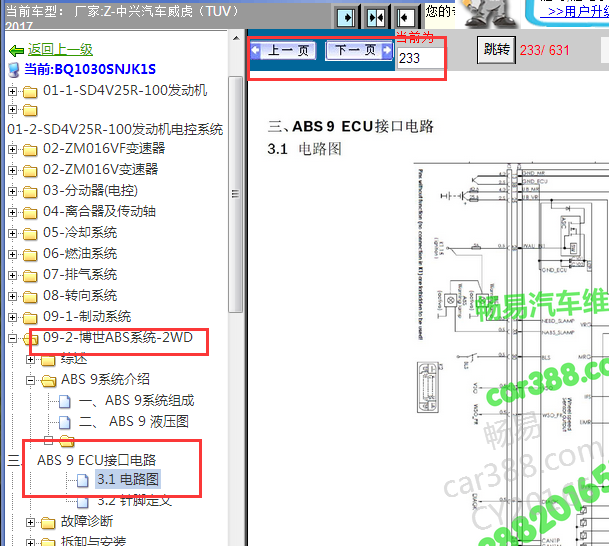609x546 pixels.
Task: Select 故障诊断 tree item
Action: 87,522
